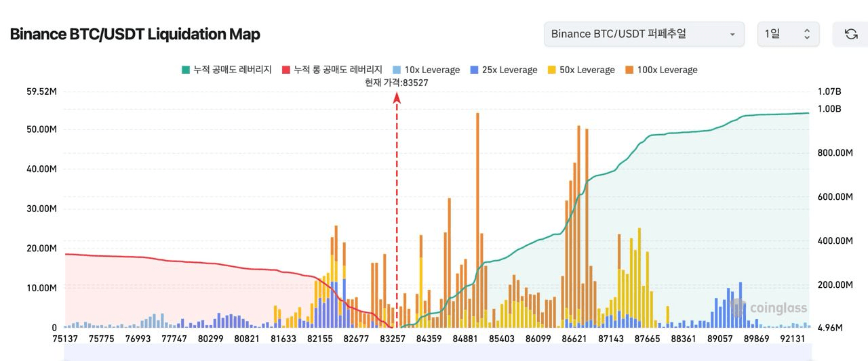This screenshot has height=361, width=868.
Task: Click the 92131 x-axis price label
Action: 793,338
